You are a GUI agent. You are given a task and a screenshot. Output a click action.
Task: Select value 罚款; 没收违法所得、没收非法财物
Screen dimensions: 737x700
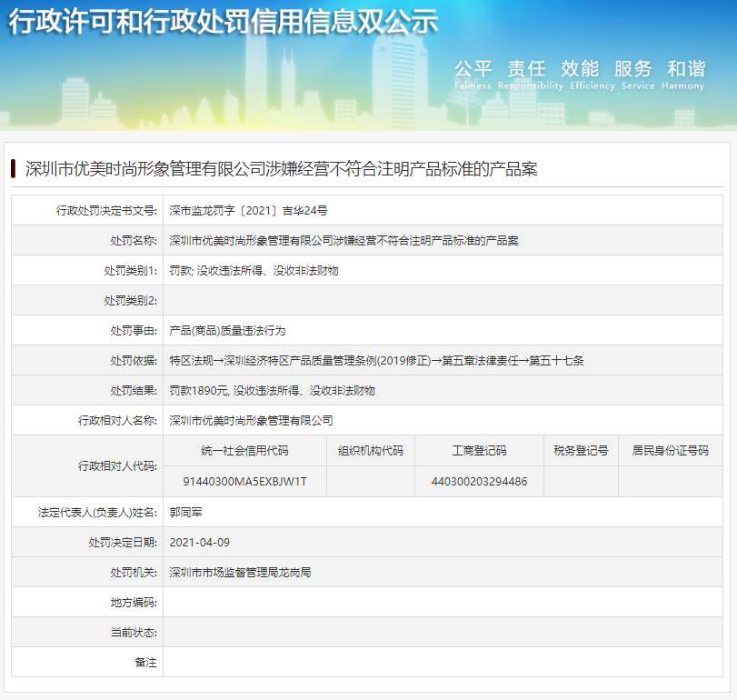254,270
